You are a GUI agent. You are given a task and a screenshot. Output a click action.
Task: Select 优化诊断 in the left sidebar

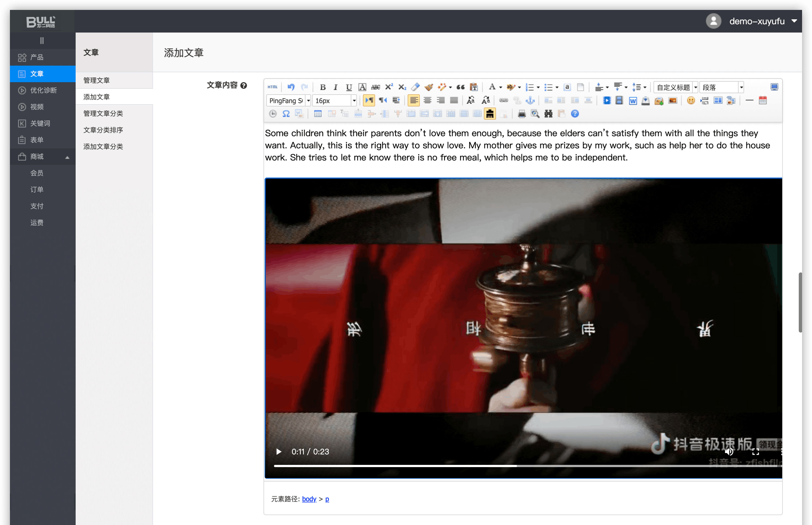point(43,90)
